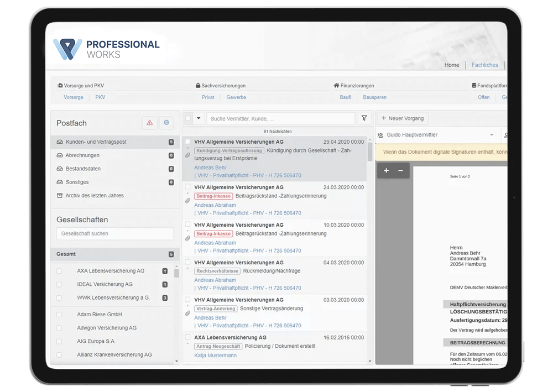The width and height of the screenshot is (553, 392).
Task: Click the company list scroll-down arrow
Action: point(177,362)
